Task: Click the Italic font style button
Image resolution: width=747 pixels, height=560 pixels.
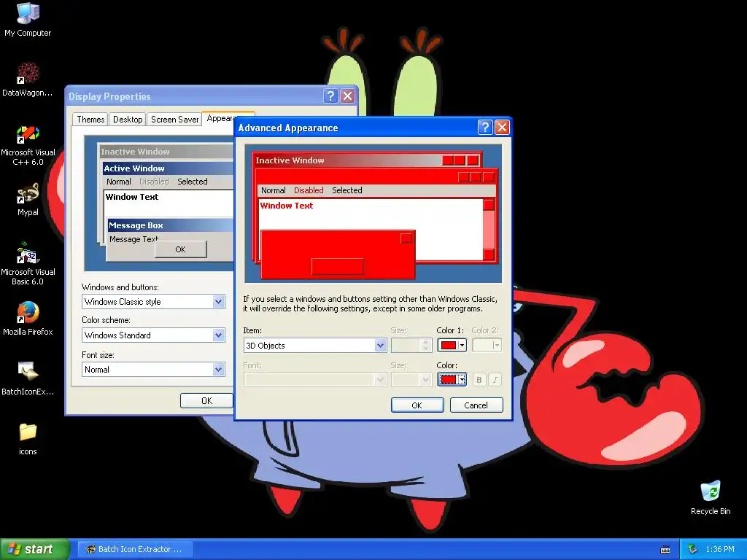Action: tap(495, 379)
